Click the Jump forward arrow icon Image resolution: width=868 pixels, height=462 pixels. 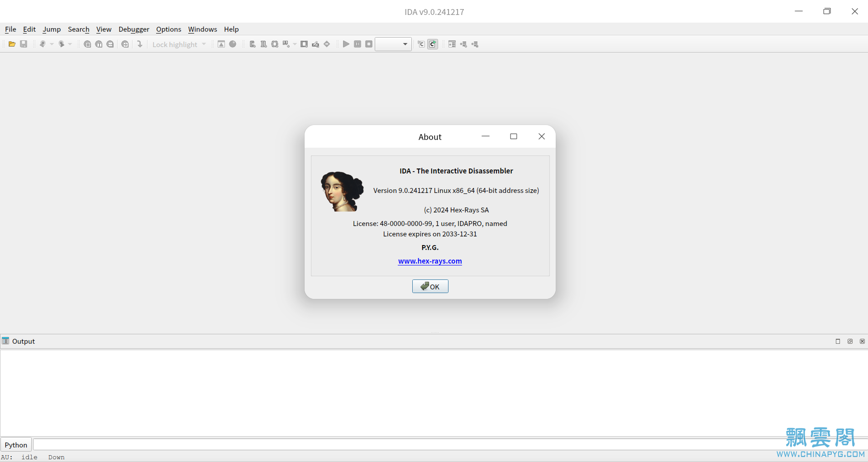pos(62,44)
